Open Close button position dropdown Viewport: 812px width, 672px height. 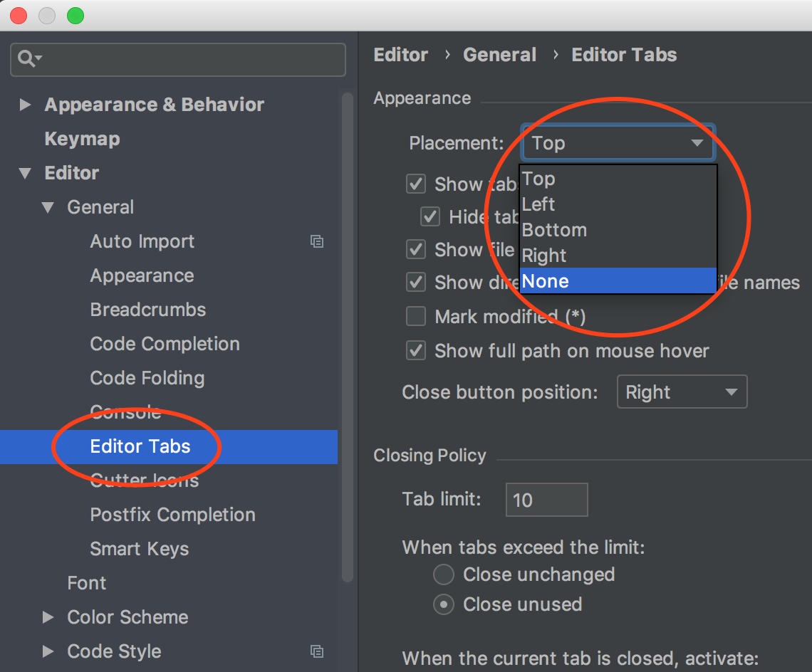[x=682, y=392]
